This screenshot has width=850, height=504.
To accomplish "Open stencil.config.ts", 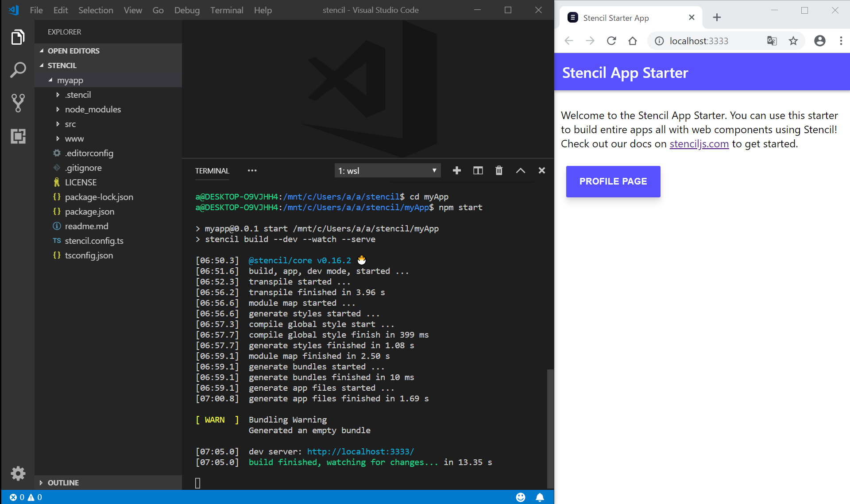I will tap(108, 241).
